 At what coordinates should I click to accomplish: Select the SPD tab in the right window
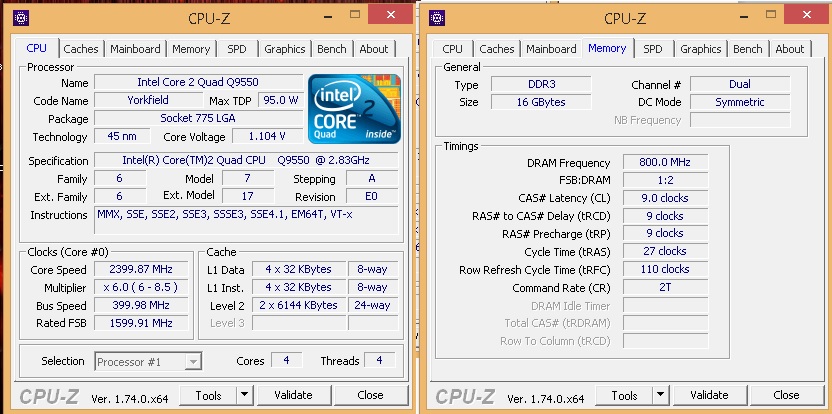point(652,49)
